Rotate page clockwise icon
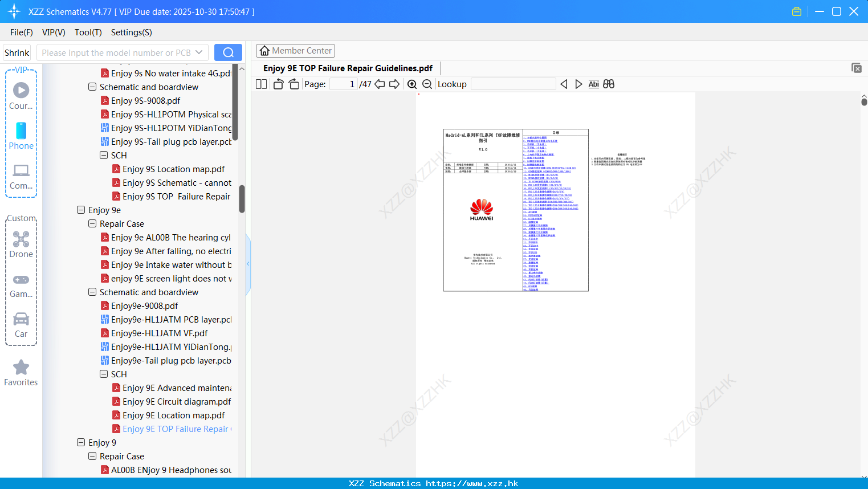Image resolution: width=868 pixels, height=489 pixels. pyautogui.click(x=294, y=84)
